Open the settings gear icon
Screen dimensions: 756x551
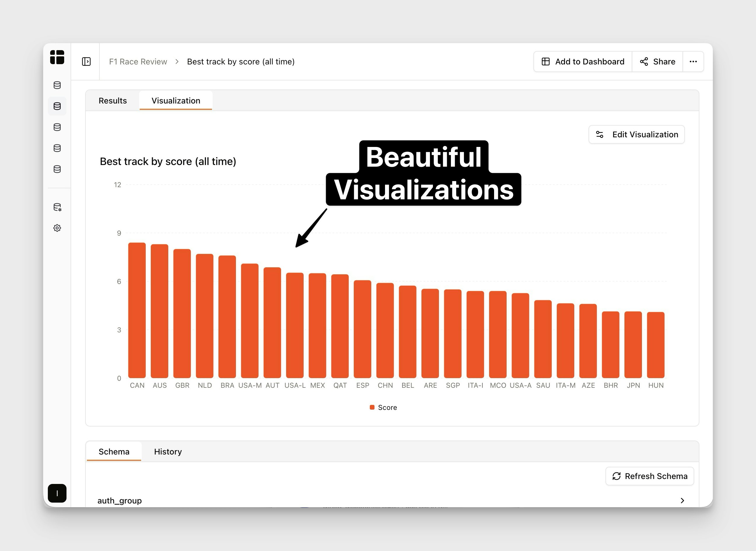(57, 228)
